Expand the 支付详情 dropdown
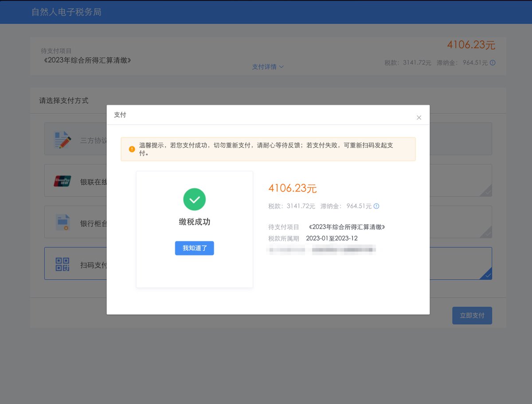This screenshot has width=532, height=404. point(268,66)
